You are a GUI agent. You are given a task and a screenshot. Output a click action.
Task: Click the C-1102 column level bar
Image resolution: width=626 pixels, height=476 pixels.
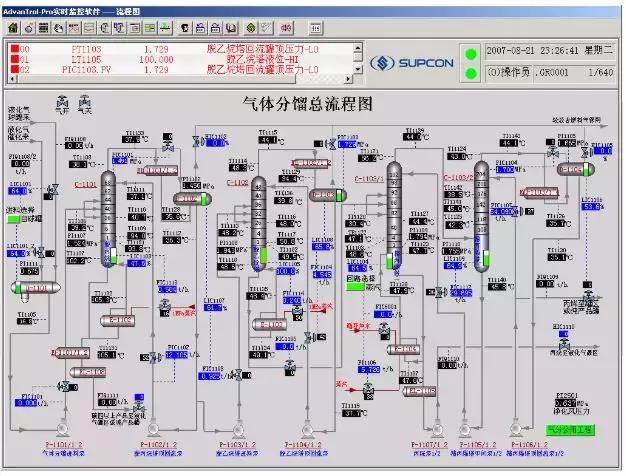[x=263, y=256]
